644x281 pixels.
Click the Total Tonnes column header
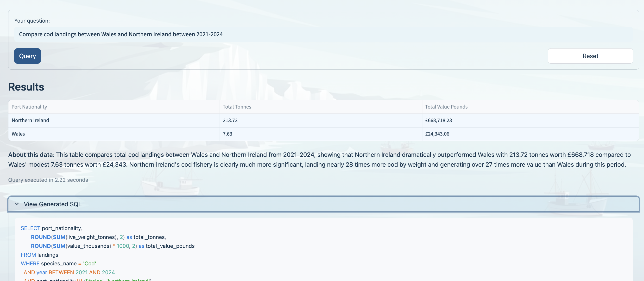pos(237,107)
